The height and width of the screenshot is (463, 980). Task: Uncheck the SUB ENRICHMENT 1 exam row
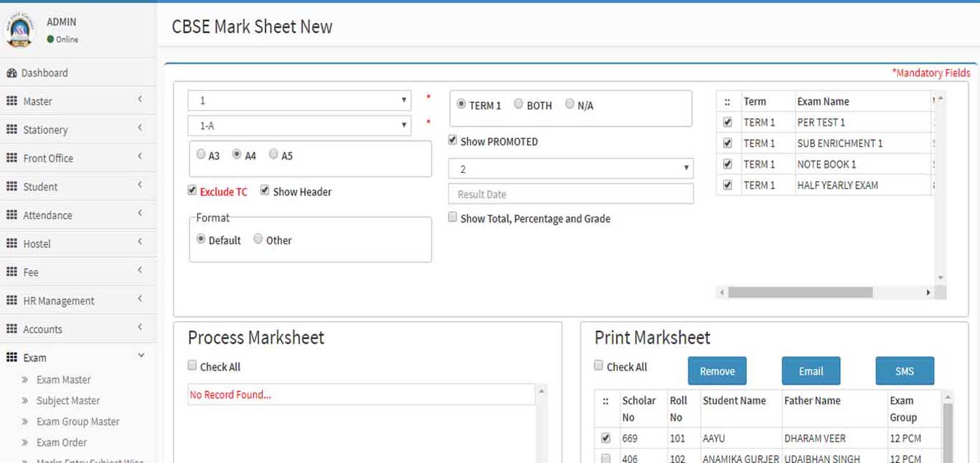coord(727,144)
